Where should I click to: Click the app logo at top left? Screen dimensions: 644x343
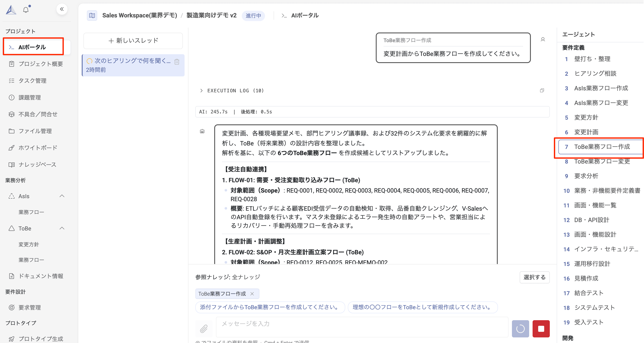pyautogui.click(x=11, y=10)
